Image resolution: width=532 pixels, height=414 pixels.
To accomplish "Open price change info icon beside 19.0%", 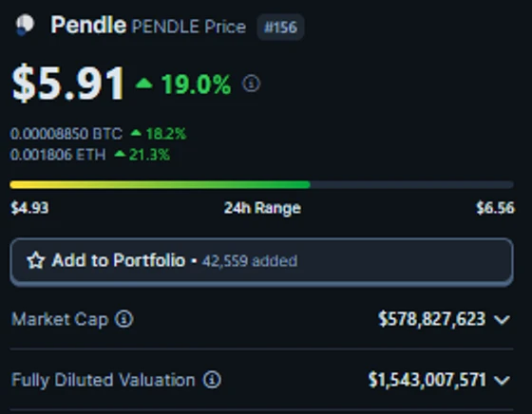I will (x=251, y=84).
